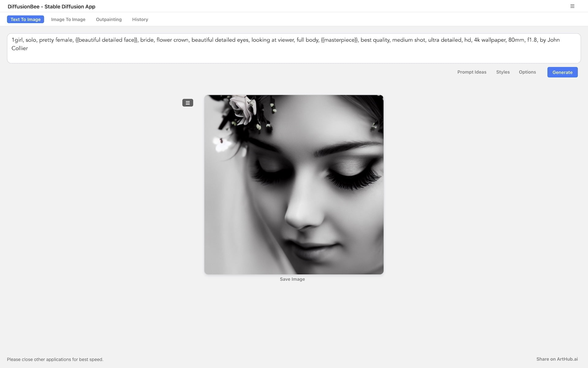This screenshot has width=588, height=368.
Task: Click the DiffusionBee app title text
Action: (51, 6)
